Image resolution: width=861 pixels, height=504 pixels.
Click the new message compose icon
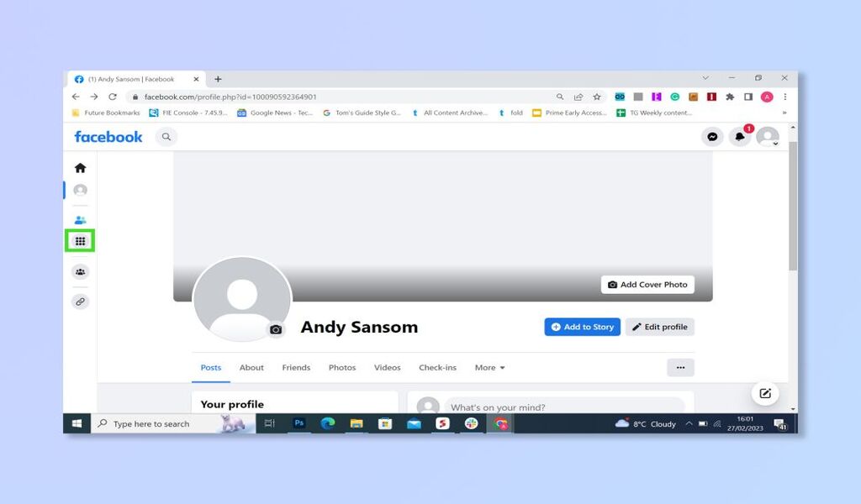click(765, 393)
